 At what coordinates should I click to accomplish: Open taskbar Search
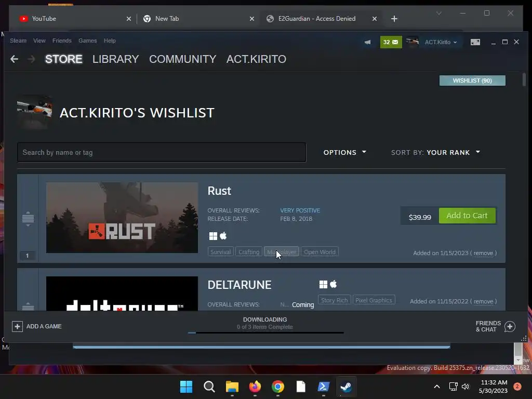point(209,387)
